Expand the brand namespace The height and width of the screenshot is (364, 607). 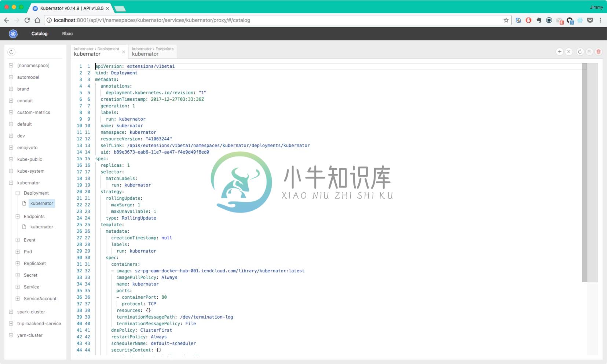tap(11, 89)
